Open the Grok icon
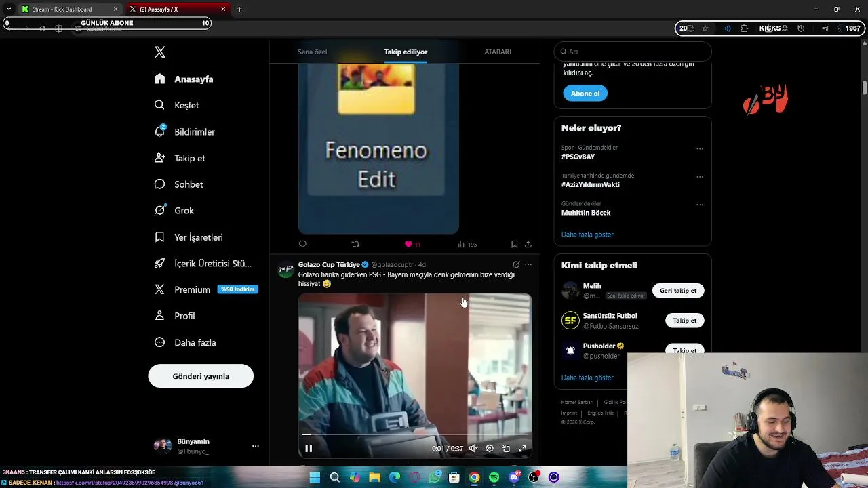Viewport: 868px width, 488px height. coord(159,210)
